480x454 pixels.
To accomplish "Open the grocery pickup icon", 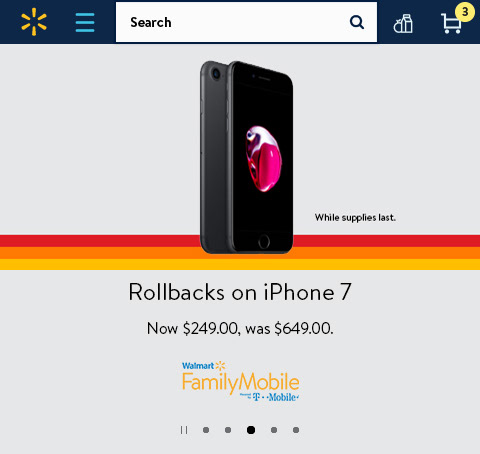I will coord(403,24).
